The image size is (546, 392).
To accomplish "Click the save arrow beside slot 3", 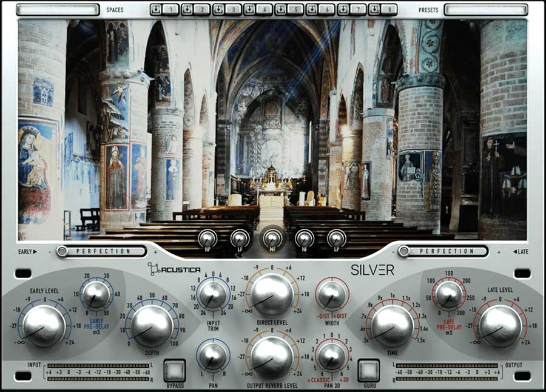I will point(218,10).
